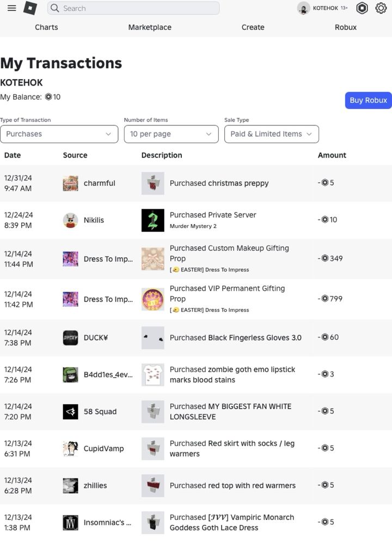Image resolution: width=392 pixels, height=545 pixels.
Task: Click Dress To Impress avatar in 11:44 PM row
Action: coord(70,259)
